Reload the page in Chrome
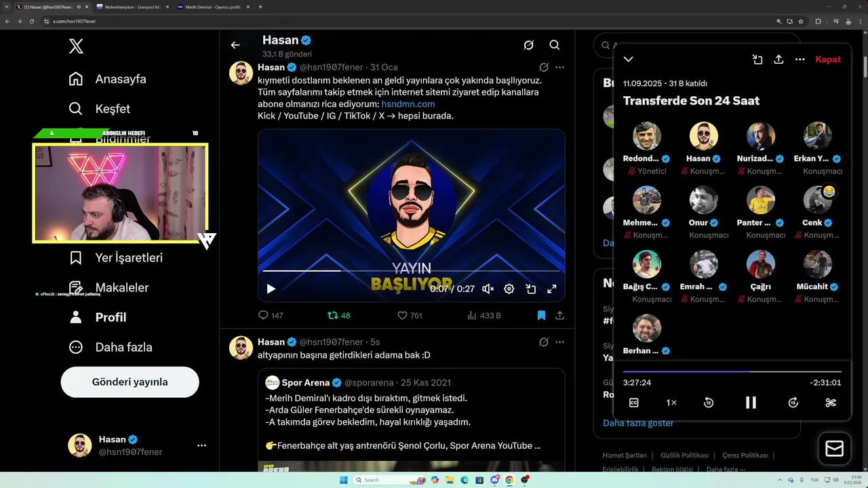The image size is (868, 488). click(x=32, y=21)
